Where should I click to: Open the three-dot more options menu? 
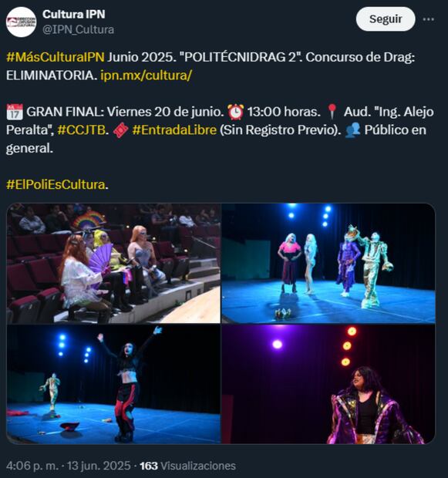[428, 19]
